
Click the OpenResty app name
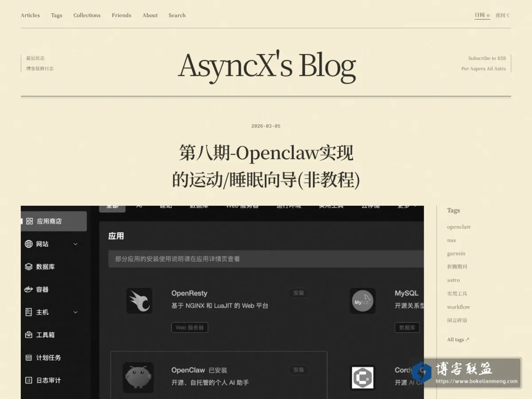[189, 293]
